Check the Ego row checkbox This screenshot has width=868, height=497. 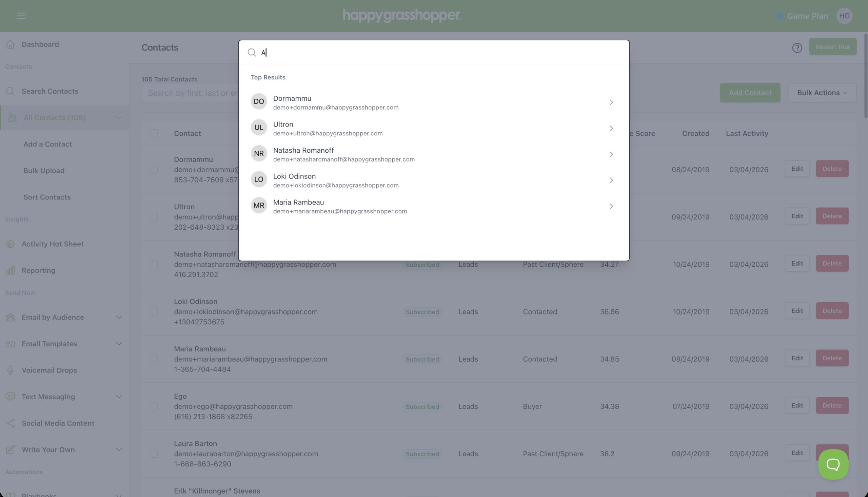[154, 406]
